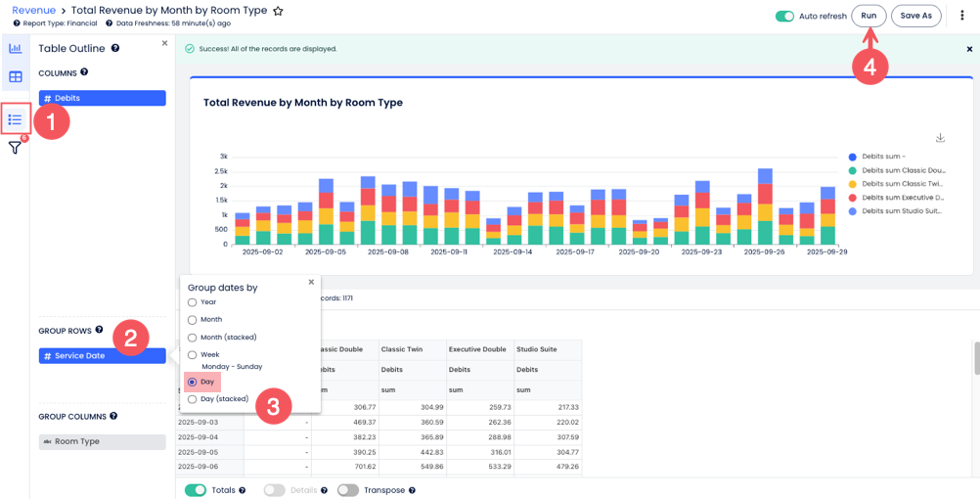This screenshot has height=499, width=980.
Task: Toggle the Auto refresh switch
Action: [x=784, y=17]
